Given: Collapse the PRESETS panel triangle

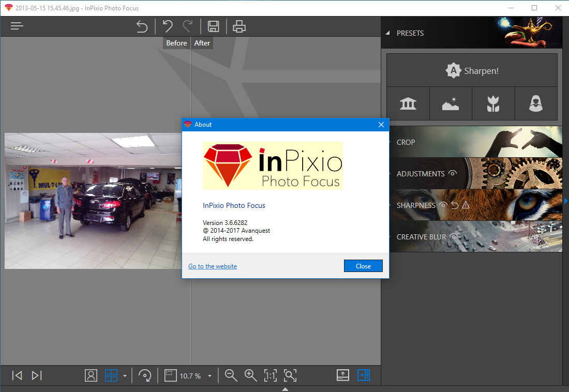Looking at the screenshot, I should 387,33.
